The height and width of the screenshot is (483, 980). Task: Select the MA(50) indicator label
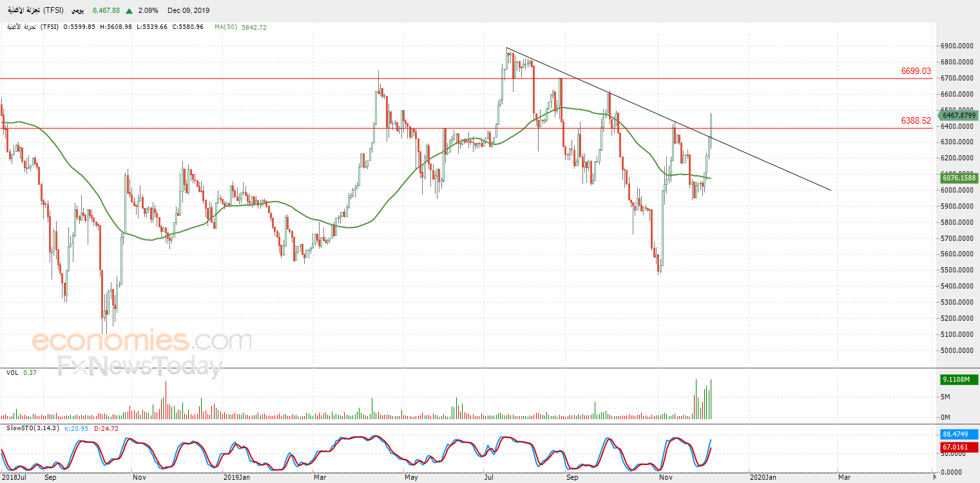point(226,27)
